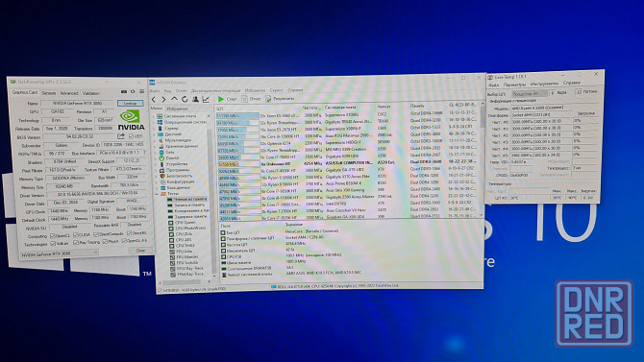
Task: Select the Сеть node icon in the tree
Action: tap(161, 152)
